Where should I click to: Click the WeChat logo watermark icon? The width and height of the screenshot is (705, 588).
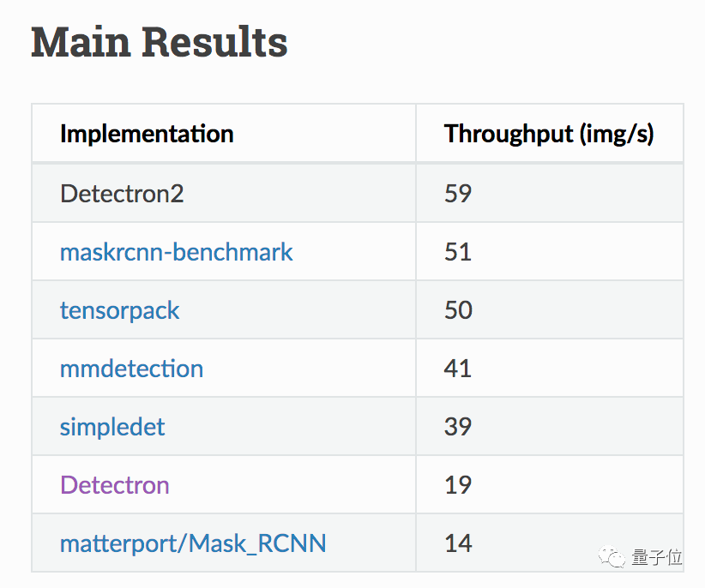pos(612,558)
